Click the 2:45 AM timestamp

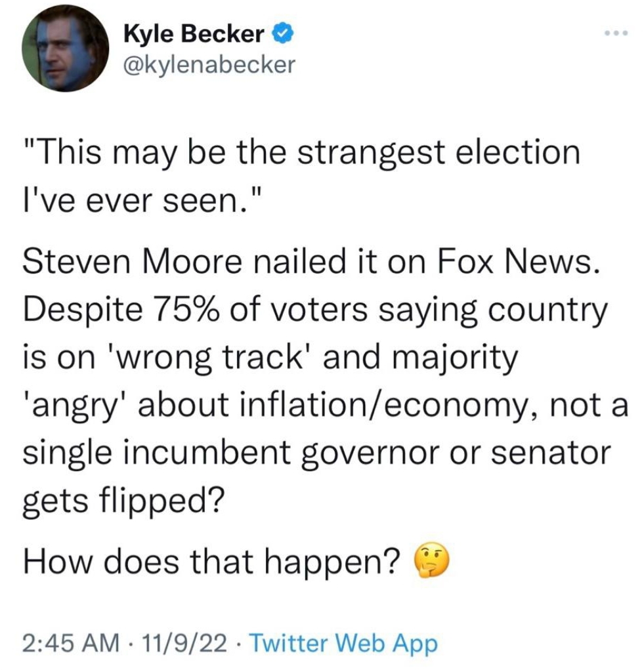pyautogui.click(x=72, y=643)
